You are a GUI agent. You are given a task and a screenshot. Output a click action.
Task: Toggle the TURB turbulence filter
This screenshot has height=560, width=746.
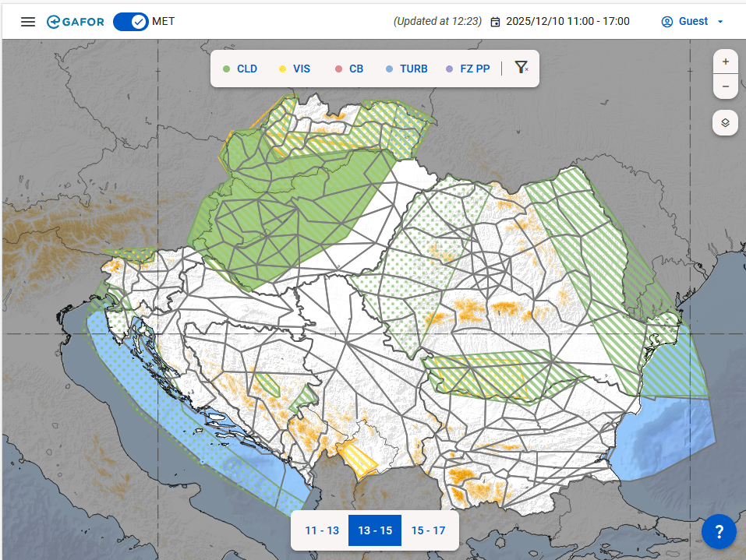(406, 69)
